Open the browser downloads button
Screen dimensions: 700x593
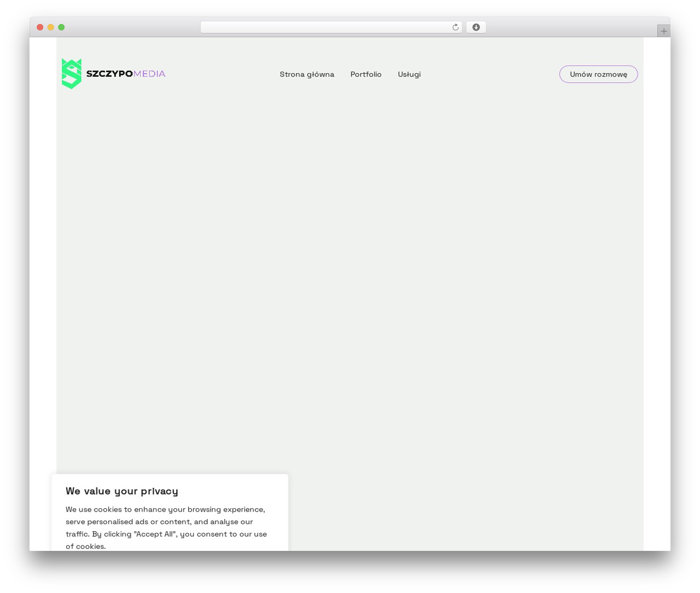pos(476,27)
